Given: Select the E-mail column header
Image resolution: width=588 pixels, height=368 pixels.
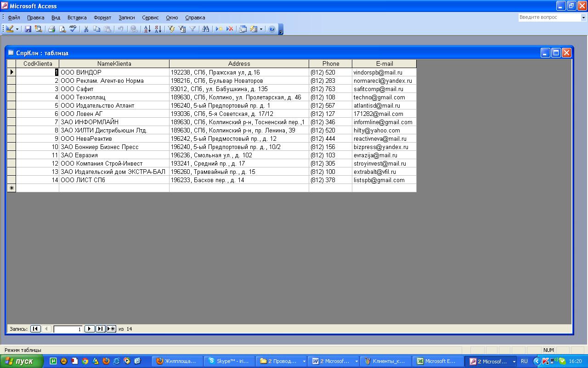Looking at the screenshot, I should [x=384, y=64].
